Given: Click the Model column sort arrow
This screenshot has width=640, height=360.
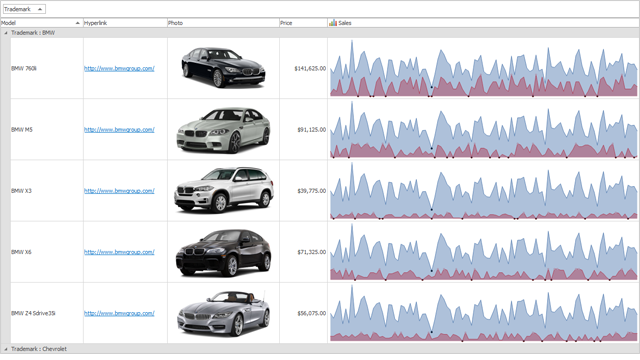Looking at the screenshot, I should pyautogui.click(x=78, y=23).
